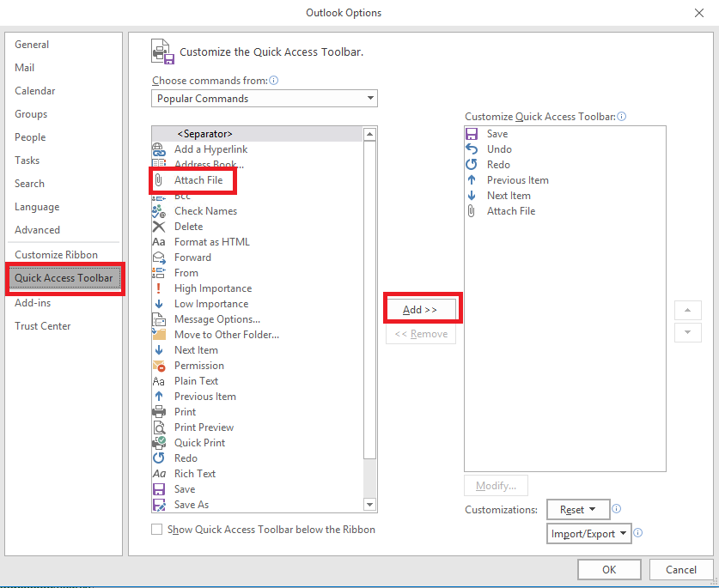Open the Import/Export dropdown
This screenshot has height=588, width=719.
point(589,534)
